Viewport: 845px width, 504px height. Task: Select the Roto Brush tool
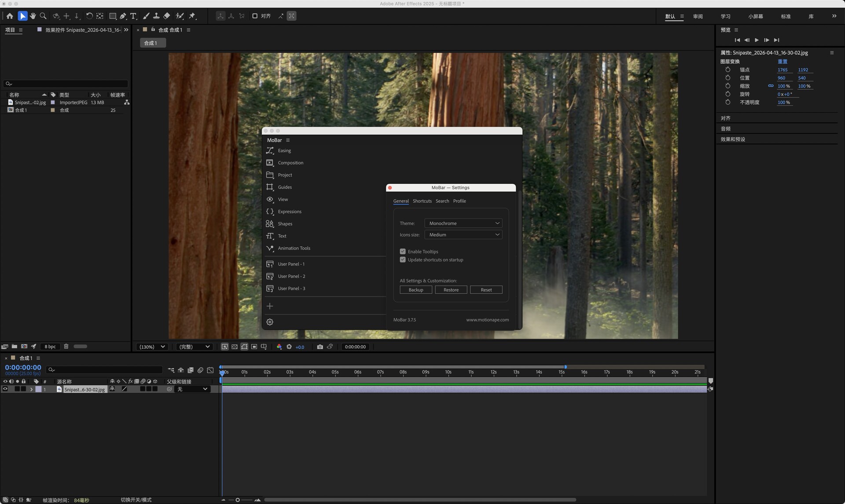click(x=180, y=16)
